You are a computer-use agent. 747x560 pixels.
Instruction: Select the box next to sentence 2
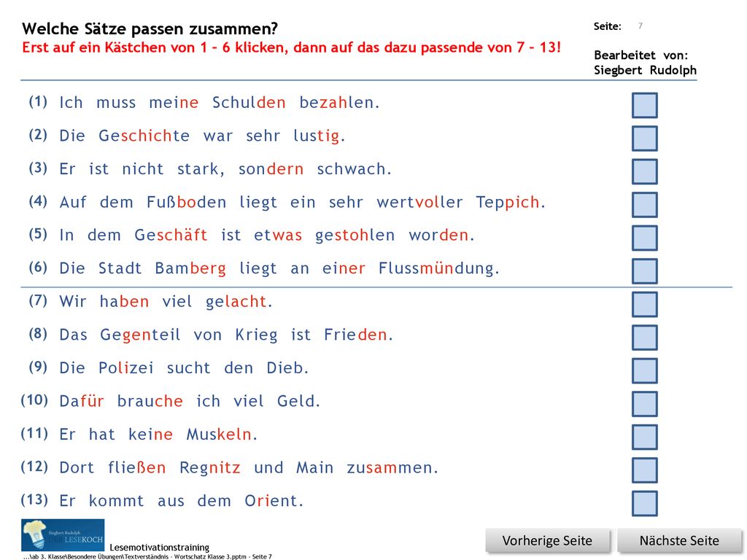click(645, 138)
